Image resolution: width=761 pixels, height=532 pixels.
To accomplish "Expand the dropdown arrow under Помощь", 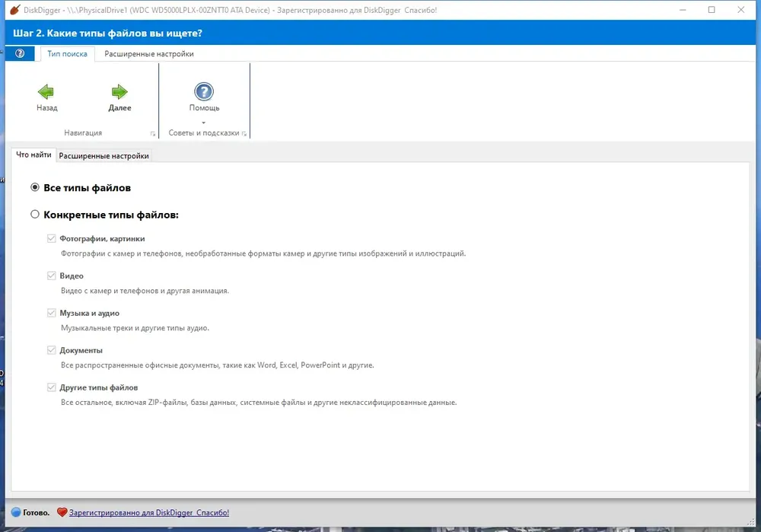I will (204, 123).
